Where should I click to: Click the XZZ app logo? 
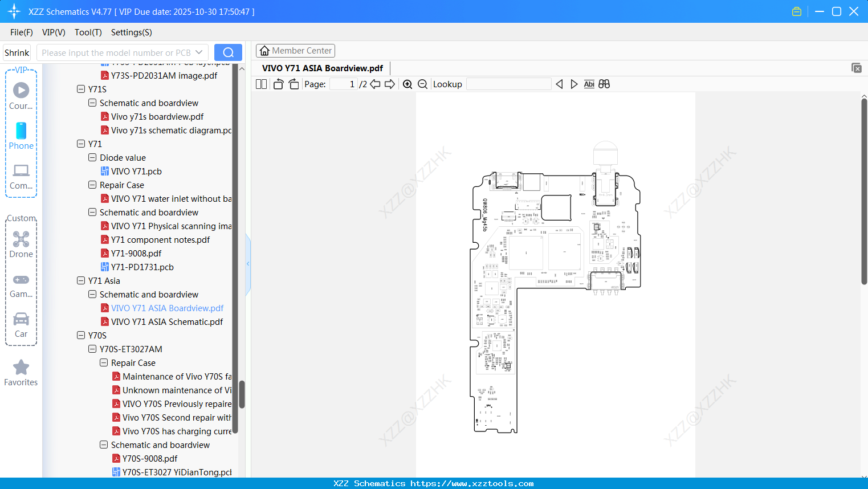14,11
